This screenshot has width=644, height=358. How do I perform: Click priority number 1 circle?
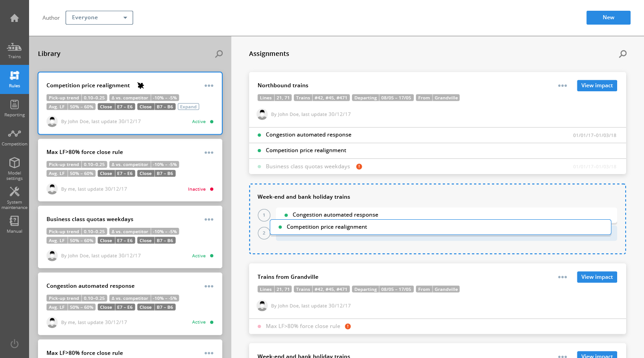click(x=264, y=215)
